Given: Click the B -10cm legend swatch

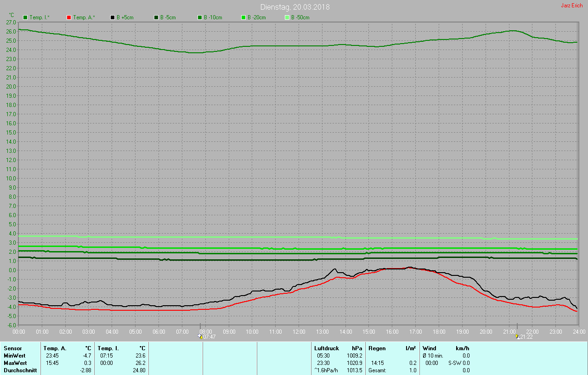Looking at the screenshot, I should [x=200, y=17].
